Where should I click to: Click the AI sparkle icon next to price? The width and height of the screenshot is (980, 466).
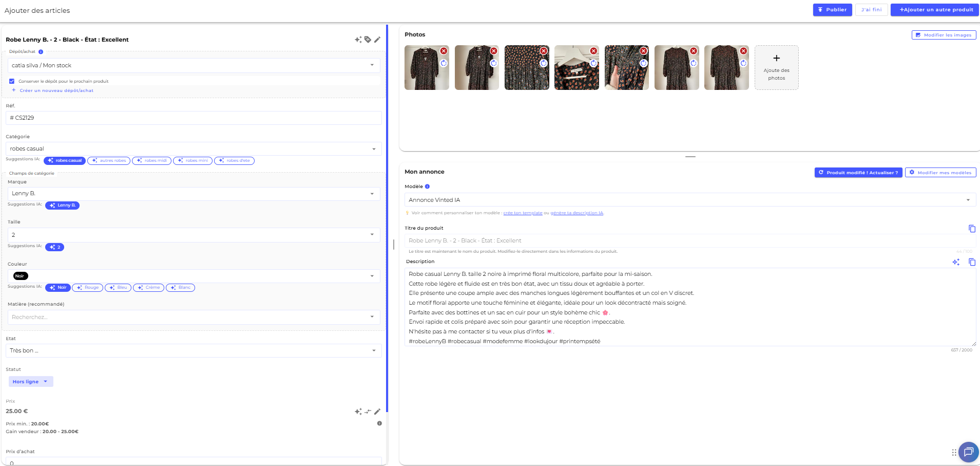358,412
